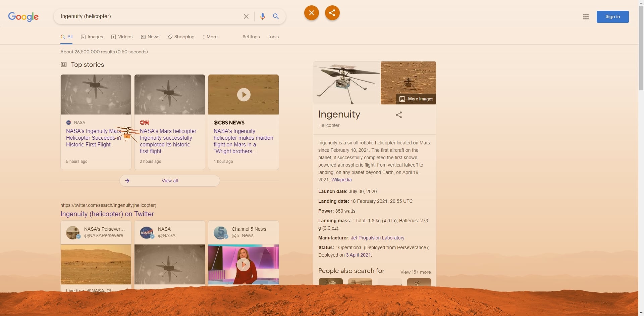Click the flying Ingenuity helicopter animation

point(127,134)
